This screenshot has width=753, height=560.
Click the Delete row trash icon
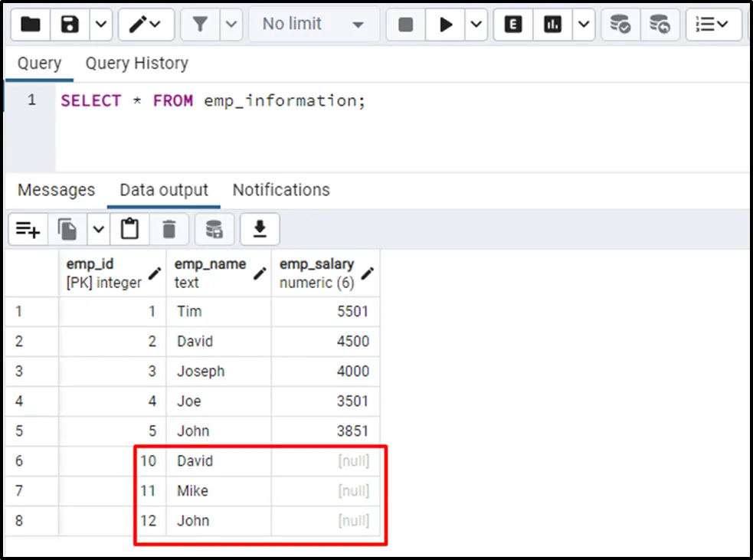(x=169, y=229)
